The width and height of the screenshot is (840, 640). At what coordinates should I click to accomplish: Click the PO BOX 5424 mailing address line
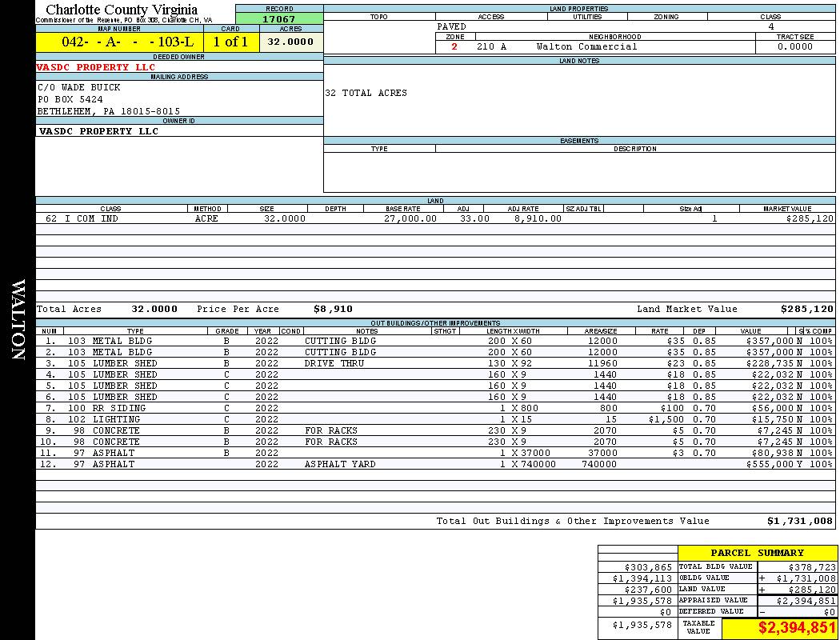pyautogui.click(x=70, y=99)
